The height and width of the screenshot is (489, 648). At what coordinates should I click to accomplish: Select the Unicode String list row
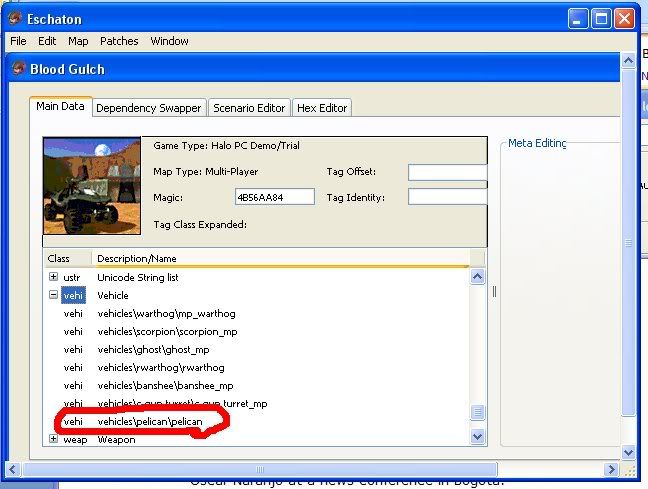(x=138, y=277)
